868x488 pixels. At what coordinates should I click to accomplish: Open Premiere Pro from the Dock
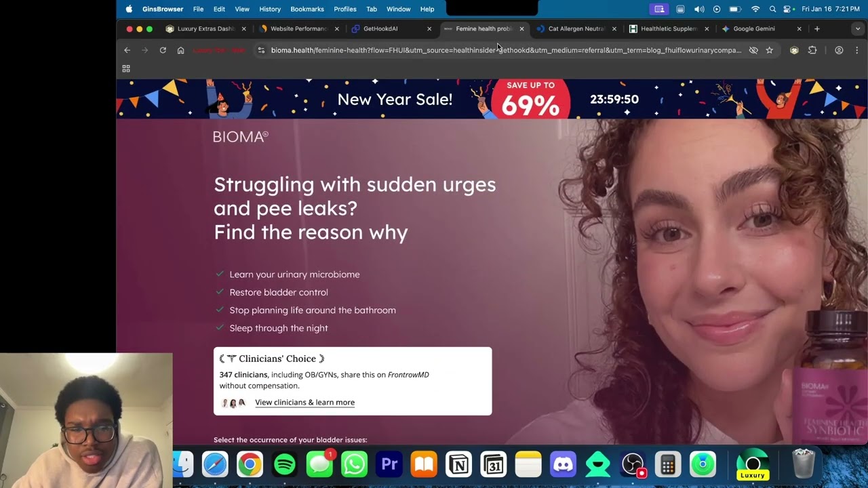pyautogui.click(x=389, y=465)
